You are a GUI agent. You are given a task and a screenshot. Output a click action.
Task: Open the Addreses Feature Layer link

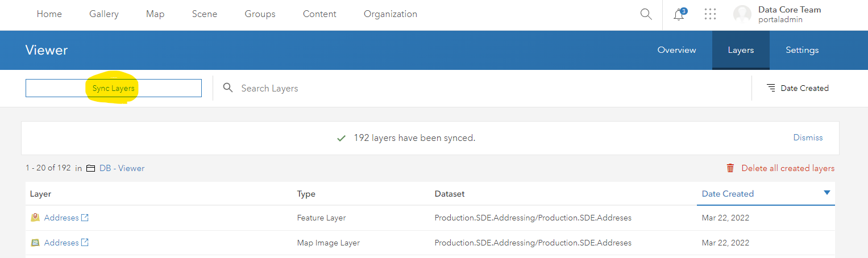[x=61, y=218]
